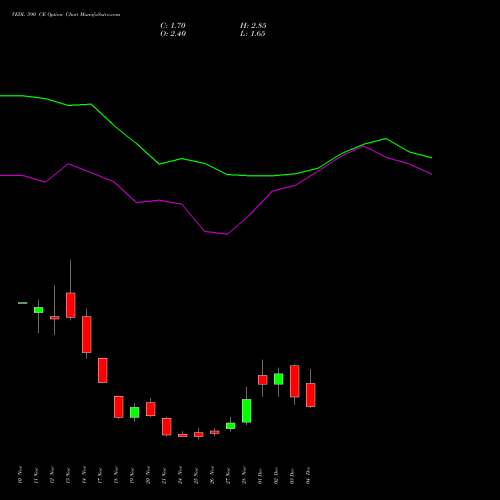Click the 28 Nov date label
This screenshot has width=500, height=500.
pos(244,475)
